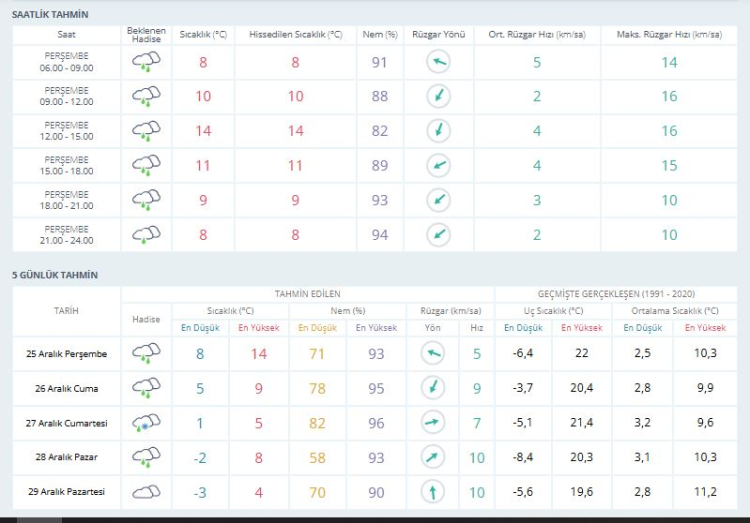
Task: Click the wind arrow for 28 Aralık Pazar
Action: 432,458
